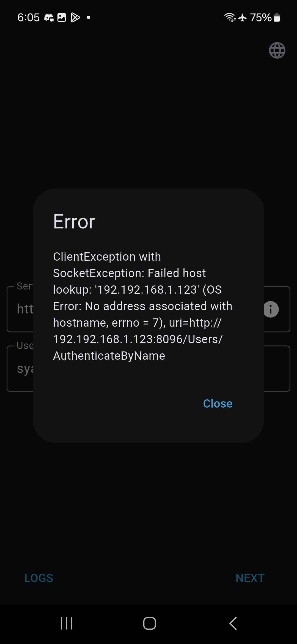Screen dimensions: 297x644
Task: Tap the server info icon
Action: pos(271,309)
